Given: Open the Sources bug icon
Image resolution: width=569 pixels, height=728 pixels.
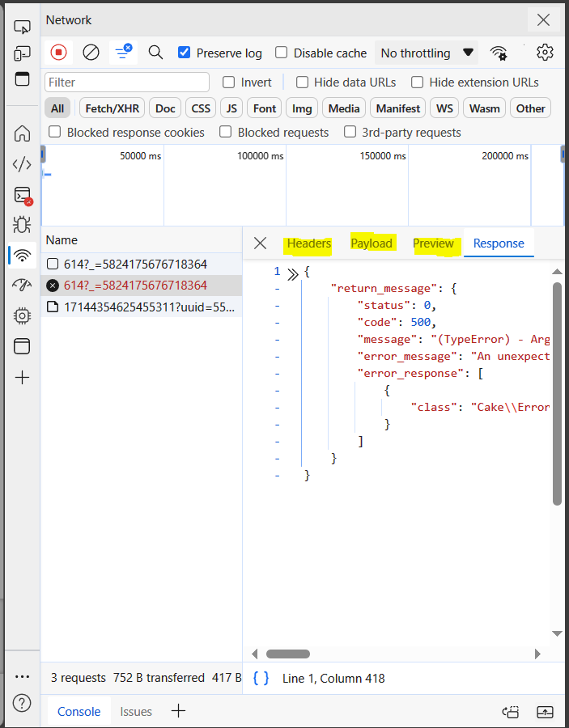Looking at the screenshot, I should point(22,225).
